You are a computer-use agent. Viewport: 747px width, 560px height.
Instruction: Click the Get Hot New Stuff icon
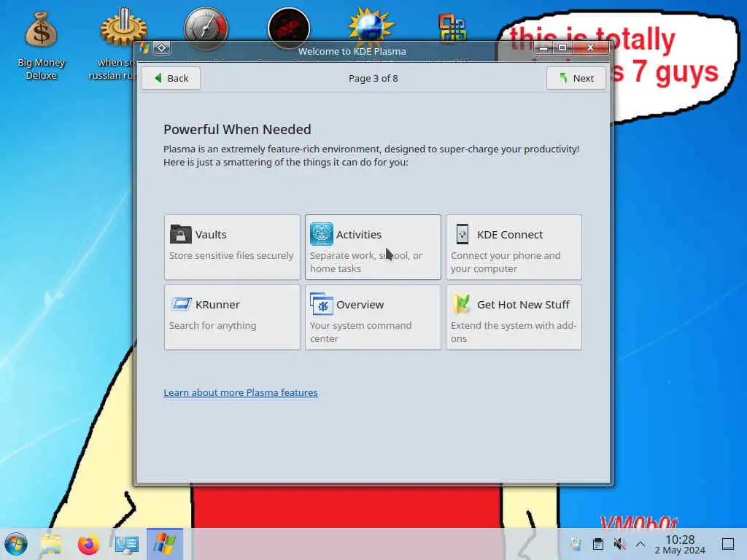[462, 304]
